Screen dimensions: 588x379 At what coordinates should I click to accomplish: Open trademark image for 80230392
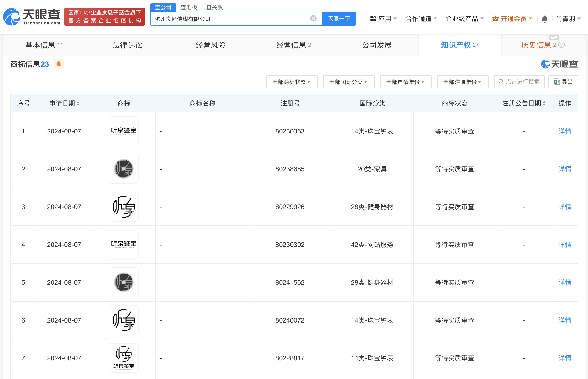click(124, 245)
